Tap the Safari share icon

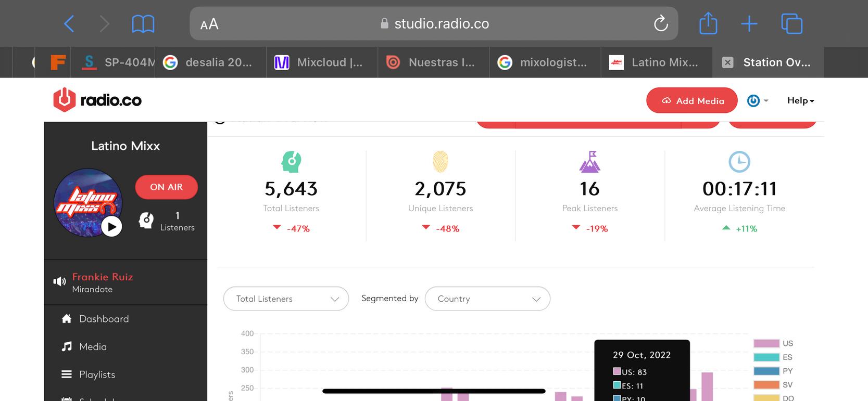[x=708, y=23]
